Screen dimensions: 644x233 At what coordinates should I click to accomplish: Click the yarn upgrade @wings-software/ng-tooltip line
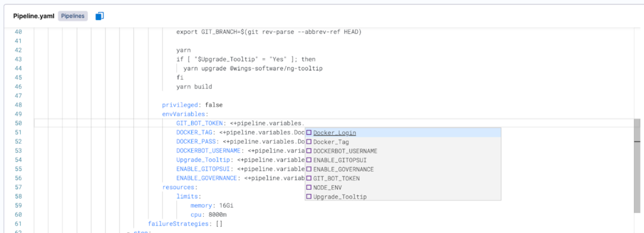[x=253, y=68]
